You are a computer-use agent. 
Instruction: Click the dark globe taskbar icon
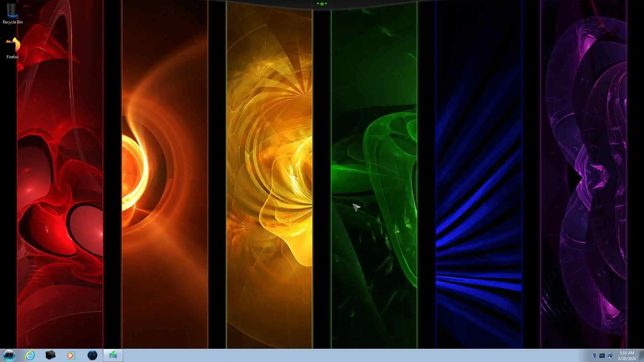point(92,355)
